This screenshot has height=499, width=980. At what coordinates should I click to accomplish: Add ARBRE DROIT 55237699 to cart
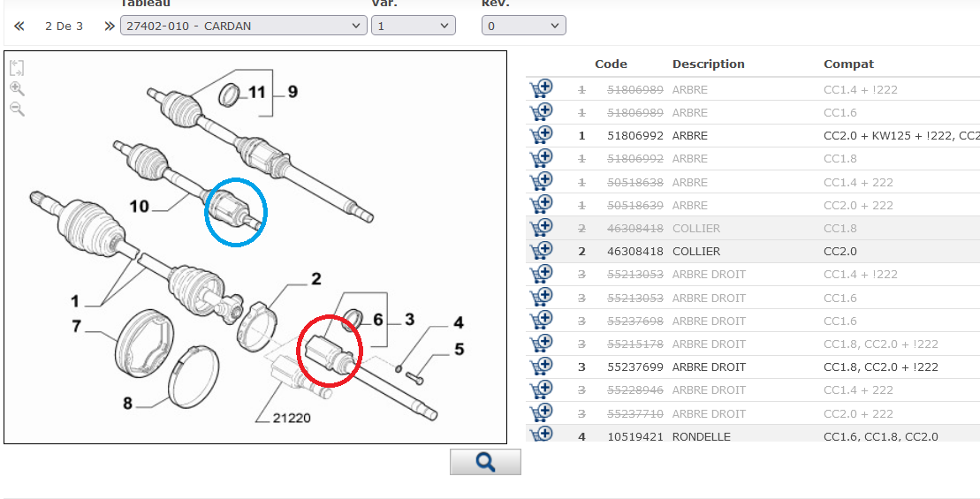click(x=541, y=367)
